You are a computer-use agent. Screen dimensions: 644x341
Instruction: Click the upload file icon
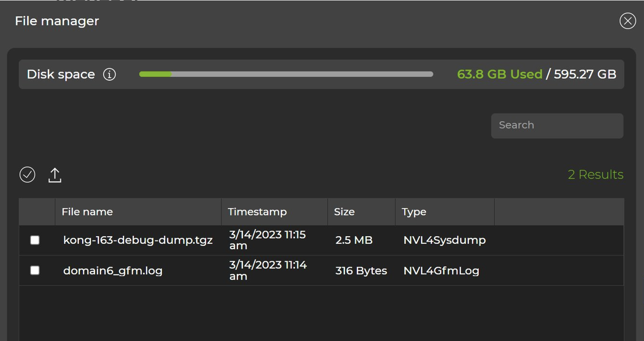[x=55, y=175]
